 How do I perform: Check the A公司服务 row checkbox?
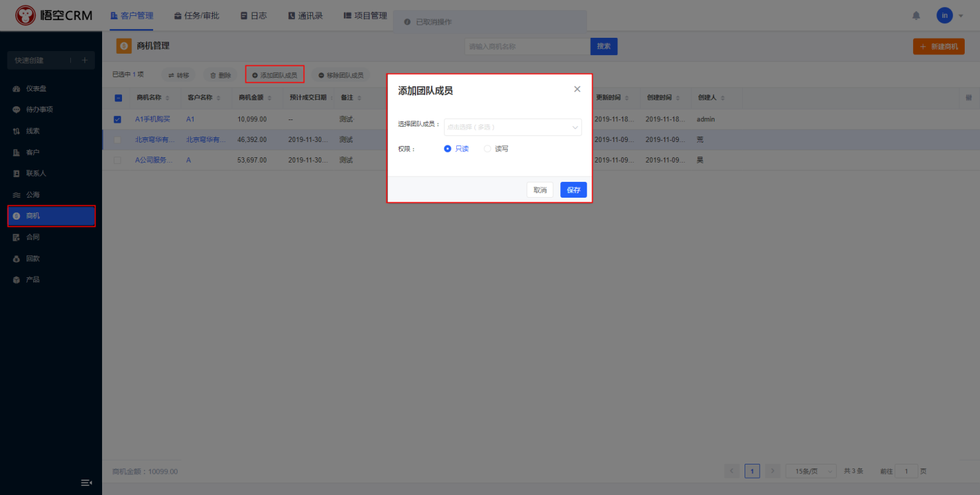(117, 161)
